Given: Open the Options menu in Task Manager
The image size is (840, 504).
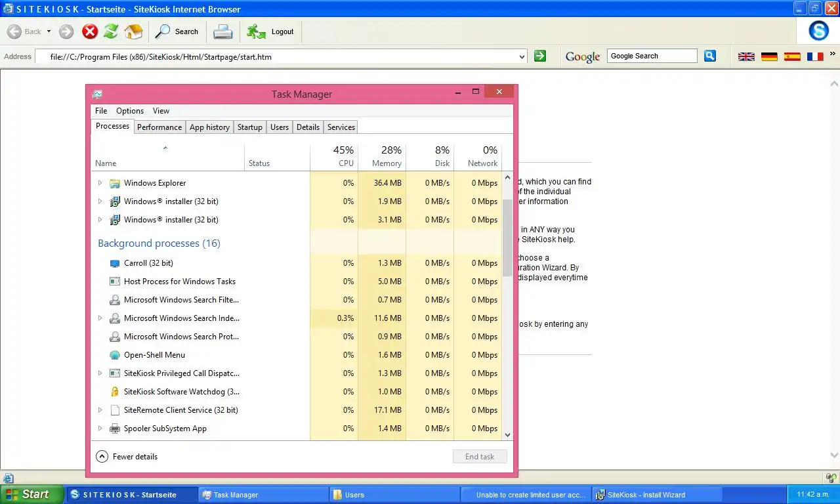Looking at the screenshot, I should tap(130, 111).
